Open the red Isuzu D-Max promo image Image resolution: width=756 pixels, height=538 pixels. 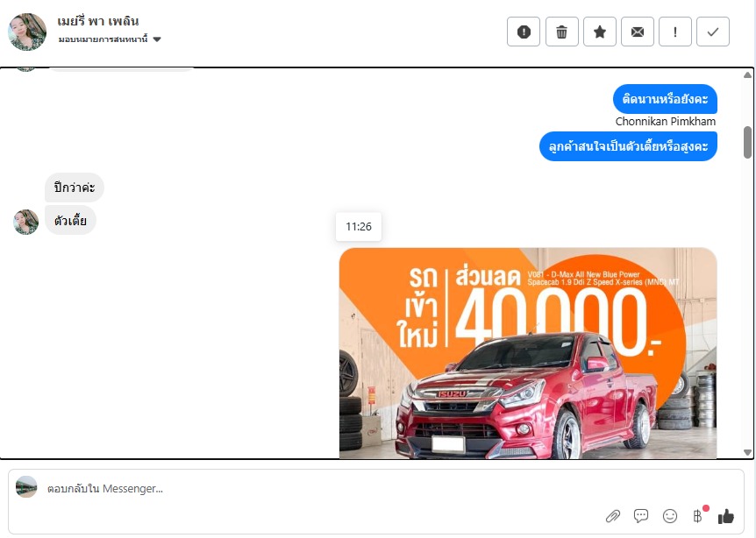(x=528, y=353)
